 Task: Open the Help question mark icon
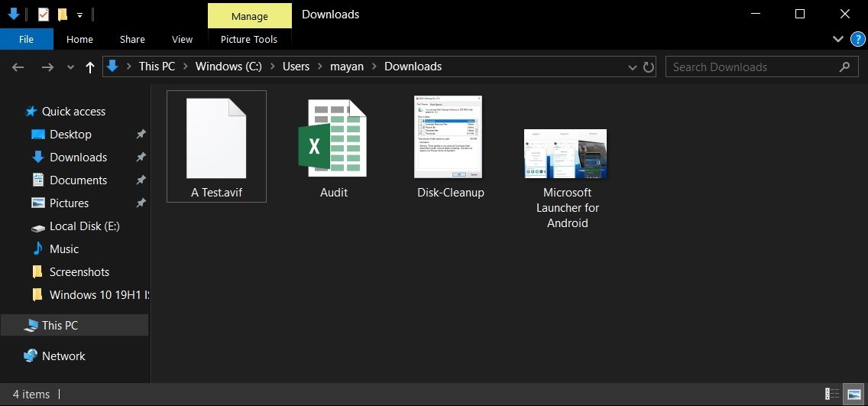pyautogui.click(x=857, y=39)
